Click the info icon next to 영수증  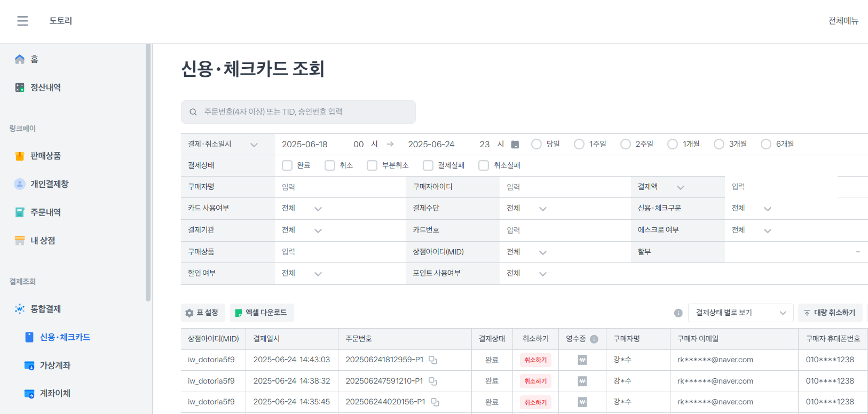coord(594,339)
